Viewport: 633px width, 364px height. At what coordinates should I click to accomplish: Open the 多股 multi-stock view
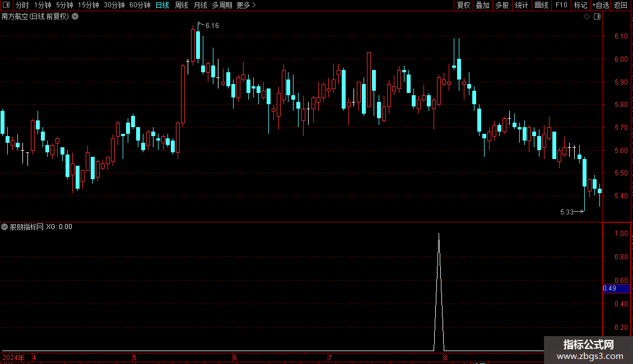pos(502,5)
